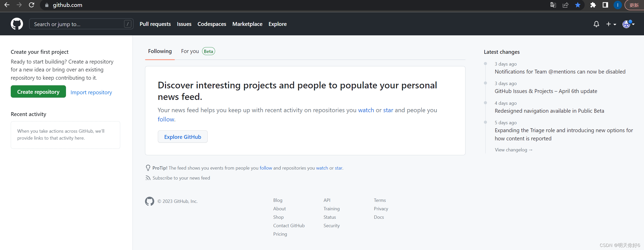Switch to the For you tab
Viewport: 644px width, 250px height.
pyautogui.click(x=190, y=51)
